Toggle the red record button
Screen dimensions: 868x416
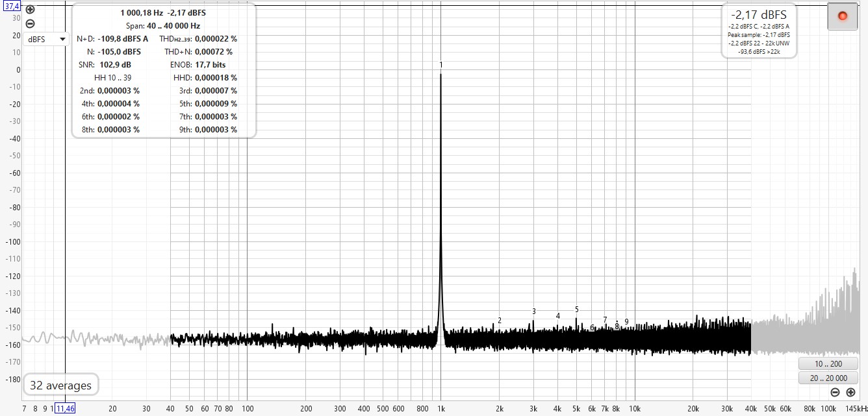pos(843,16)
